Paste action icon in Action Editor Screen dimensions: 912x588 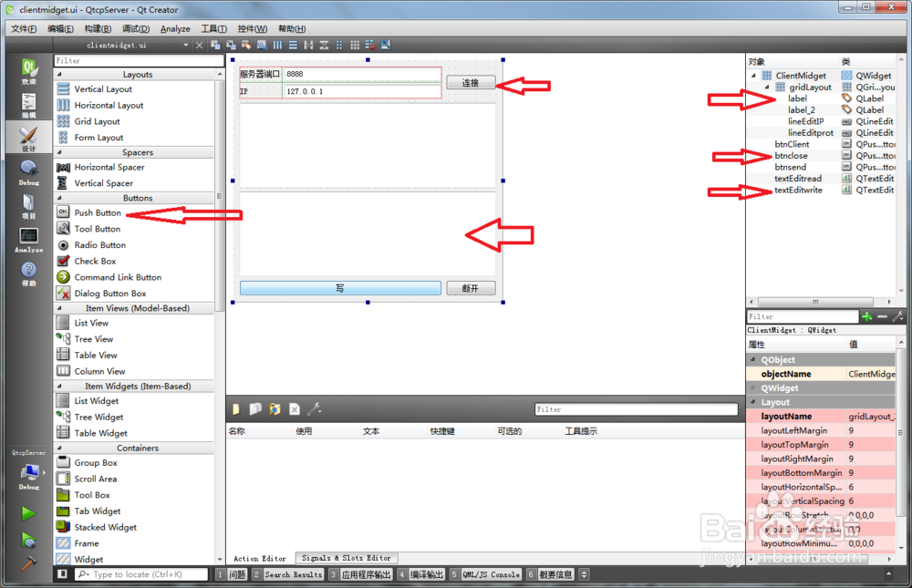[x=275, y=409]
